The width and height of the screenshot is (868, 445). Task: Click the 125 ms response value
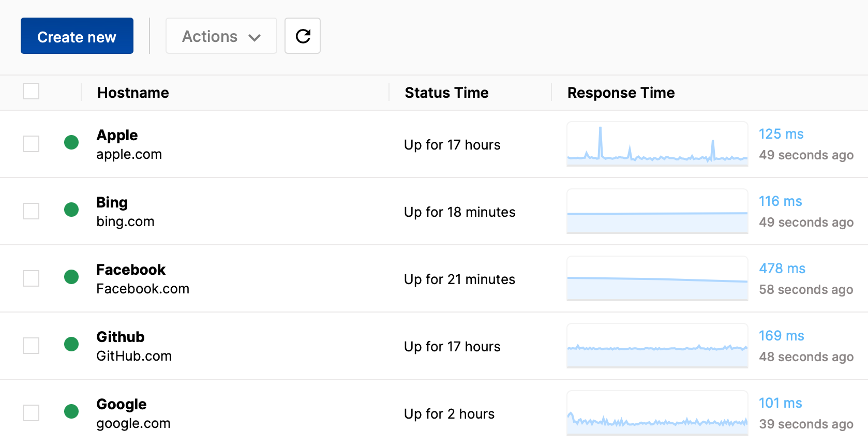tap(781, 134)
